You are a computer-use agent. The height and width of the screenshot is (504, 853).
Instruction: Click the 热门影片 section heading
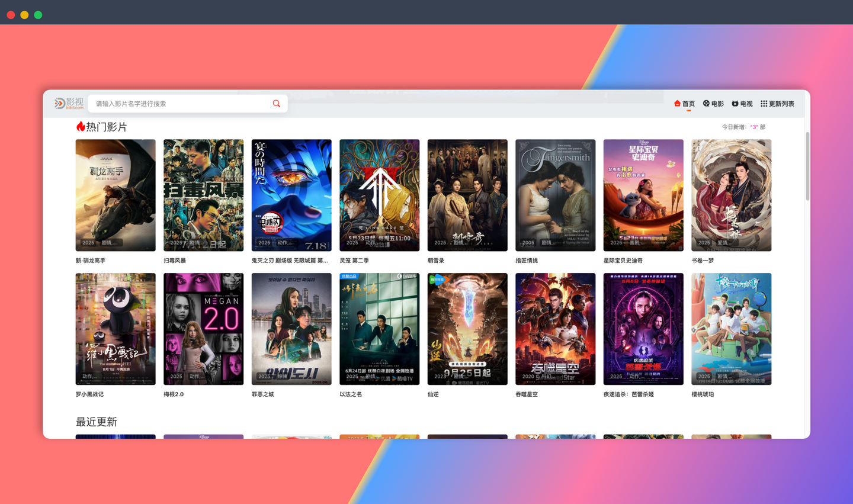click(107, 127)
